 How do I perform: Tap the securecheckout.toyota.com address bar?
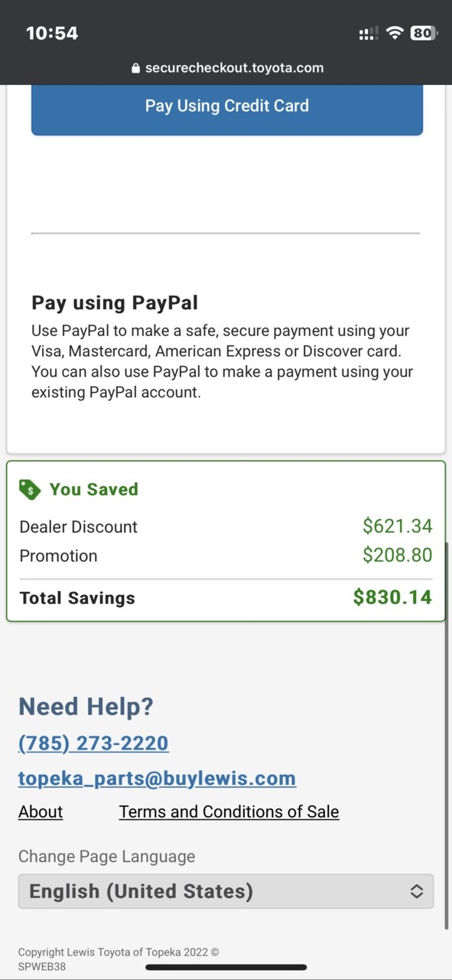click(227, 68)
